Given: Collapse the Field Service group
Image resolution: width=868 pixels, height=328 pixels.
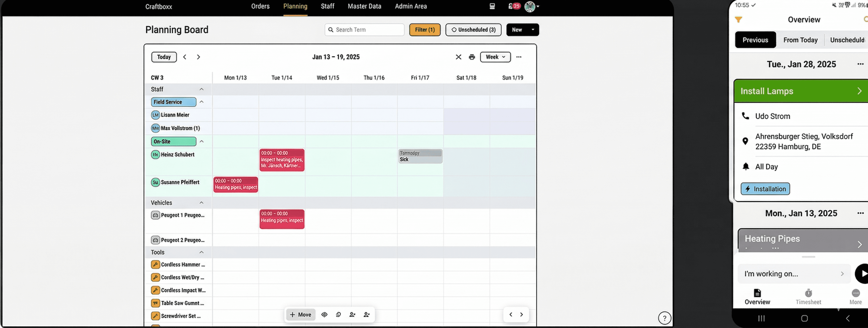Looking at the screenshot, I should click(202, 102).
